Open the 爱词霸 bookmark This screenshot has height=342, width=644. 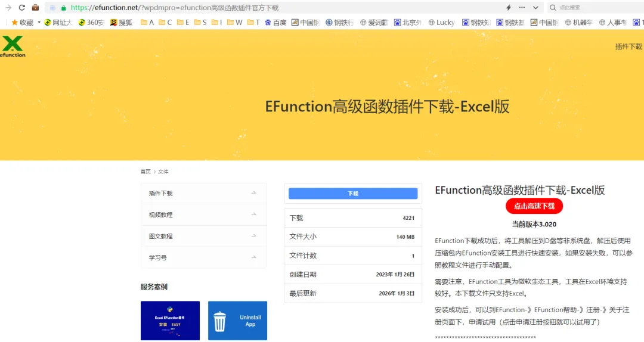pos(374,22)
